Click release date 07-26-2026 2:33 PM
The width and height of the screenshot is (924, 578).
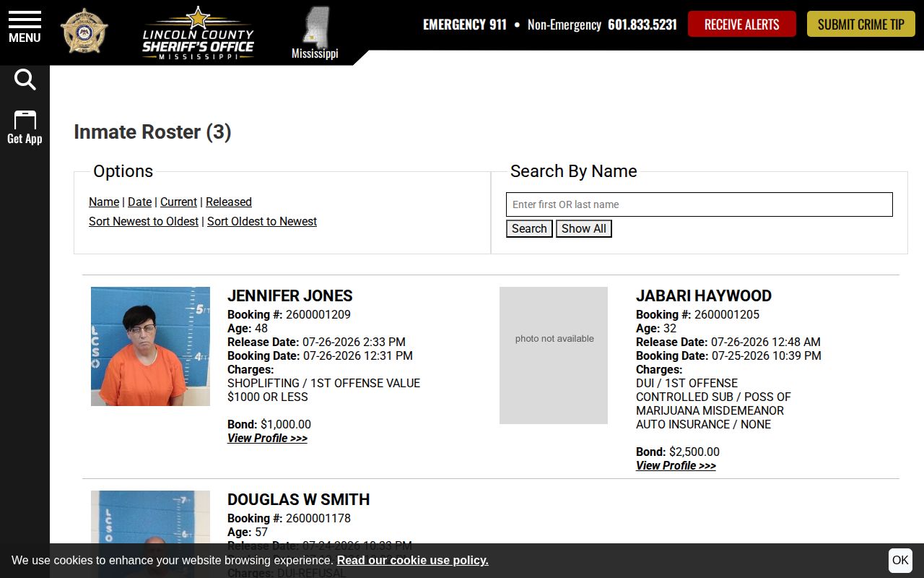354,342
